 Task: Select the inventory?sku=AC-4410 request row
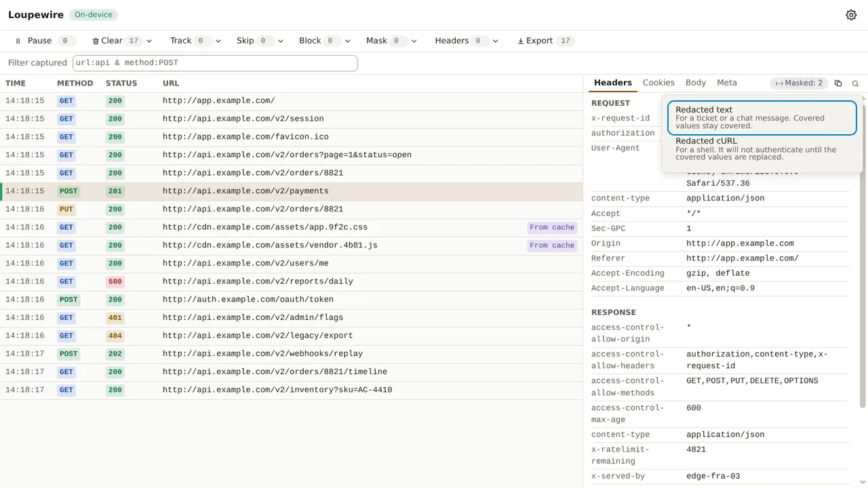click(292, 390)
